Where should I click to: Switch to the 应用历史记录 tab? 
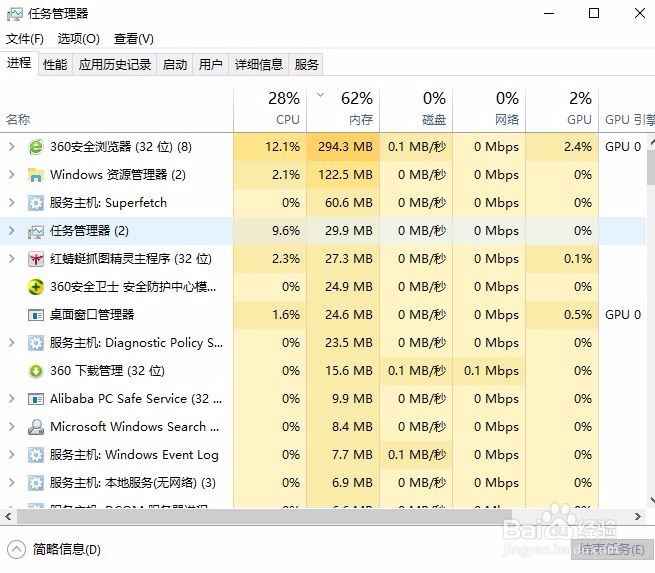click(x=114, y=64)
